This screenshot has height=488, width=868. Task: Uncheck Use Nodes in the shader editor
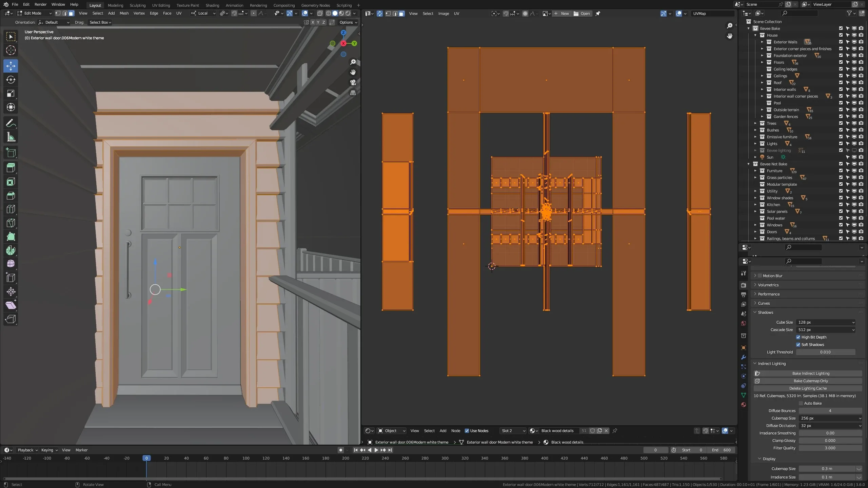467,431
